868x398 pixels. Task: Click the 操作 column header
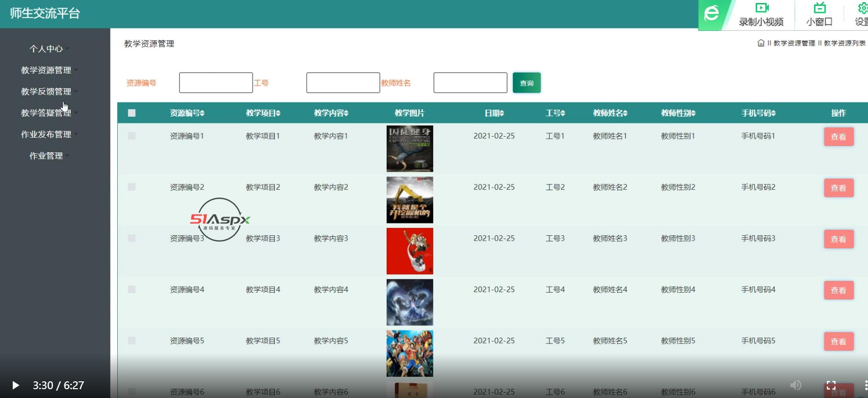pos(839,113)
